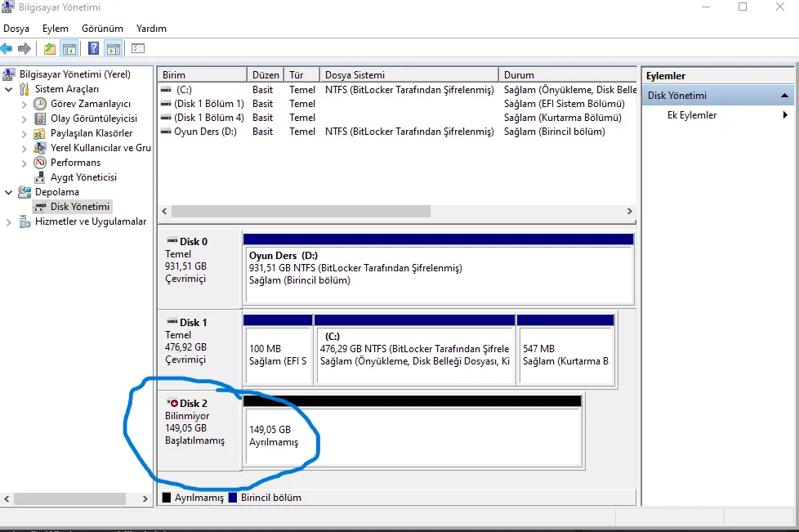Open the Ek Eylemler submenu arrow
The image size is (799, 532).
pyautogui.click(x=785, y=115)
